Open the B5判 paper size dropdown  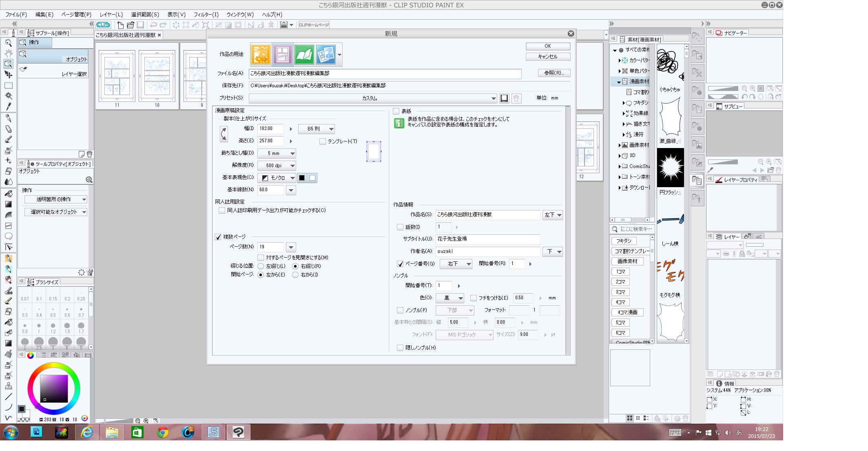317,129
